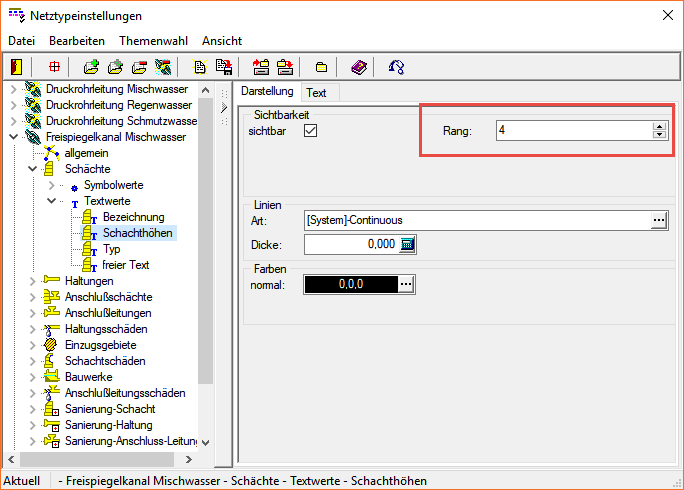Open the normal color picker button

tap(405, 285)
